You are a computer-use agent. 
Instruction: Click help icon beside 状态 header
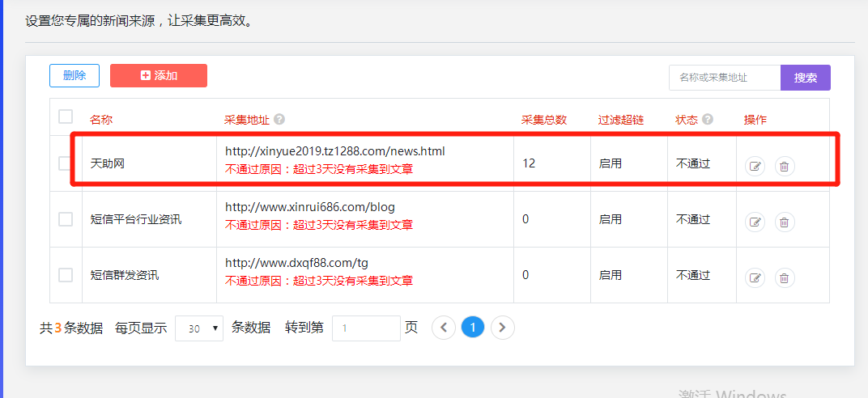708,119
